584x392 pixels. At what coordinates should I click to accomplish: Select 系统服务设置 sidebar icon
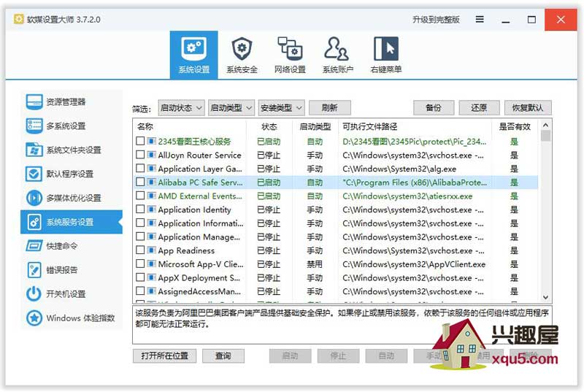click(x=34, y=222)
